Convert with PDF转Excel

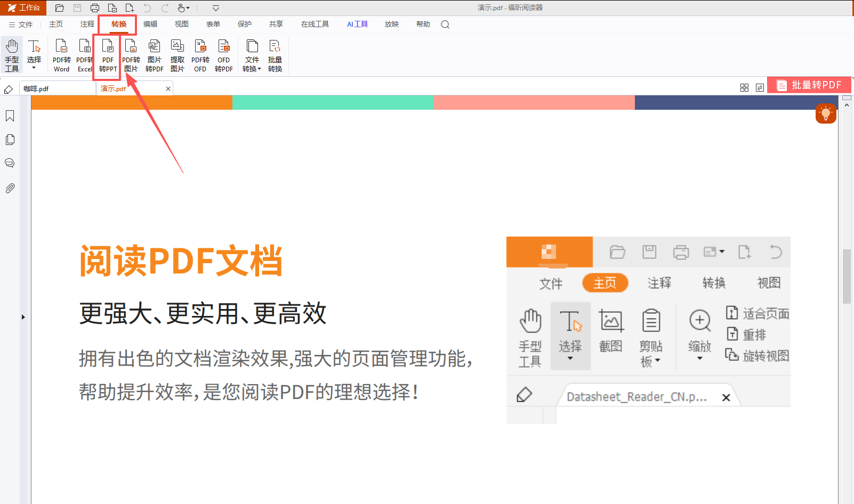[x=85, y=55]
